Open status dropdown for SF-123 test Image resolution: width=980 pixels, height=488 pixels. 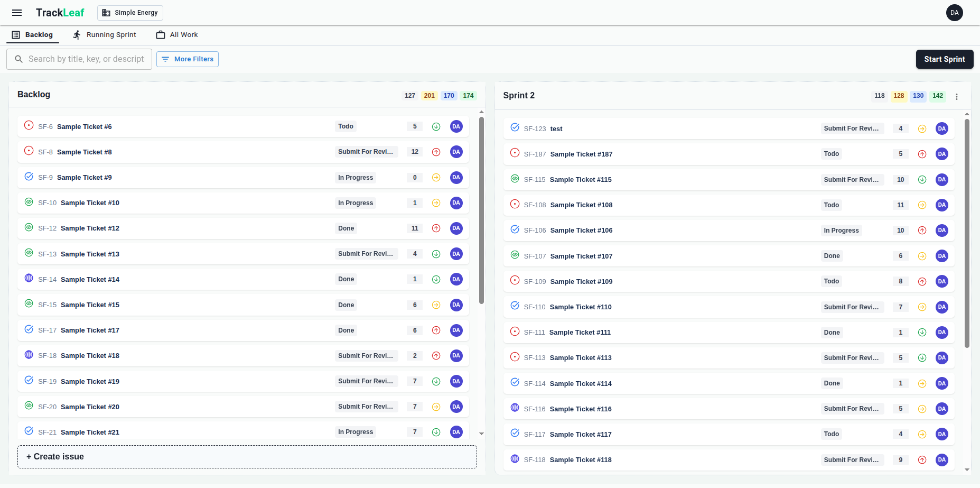click(x=852, y=128)
